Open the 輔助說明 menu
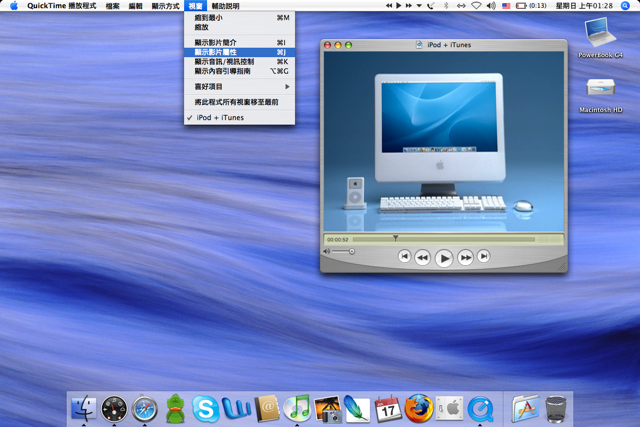Screen dimensions: 640x427 (x=225, y=6)
